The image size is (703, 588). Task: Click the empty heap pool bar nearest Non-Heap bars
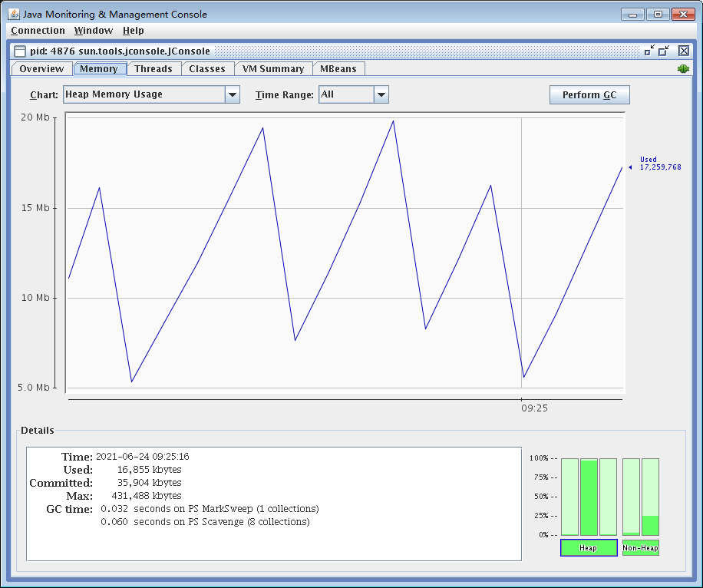608,497
